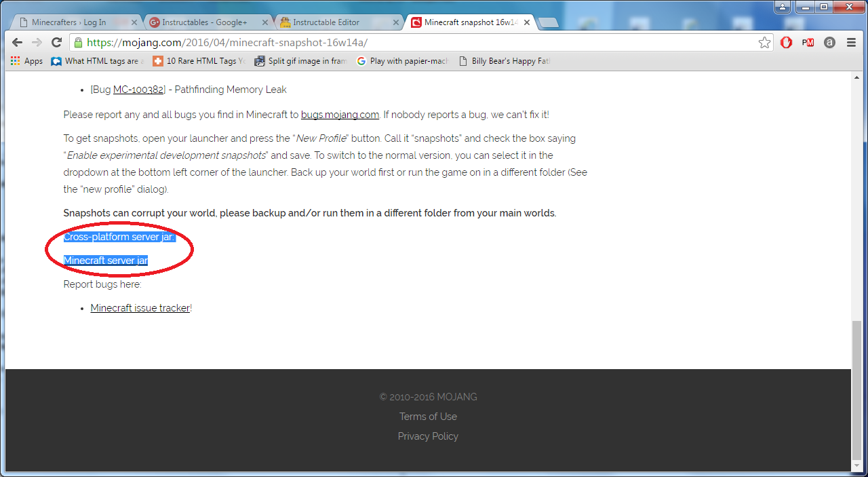The width and height of the screenshot is (868, 477).
Task: Open the MC-100382 bug link
Action: click(138, 90)
